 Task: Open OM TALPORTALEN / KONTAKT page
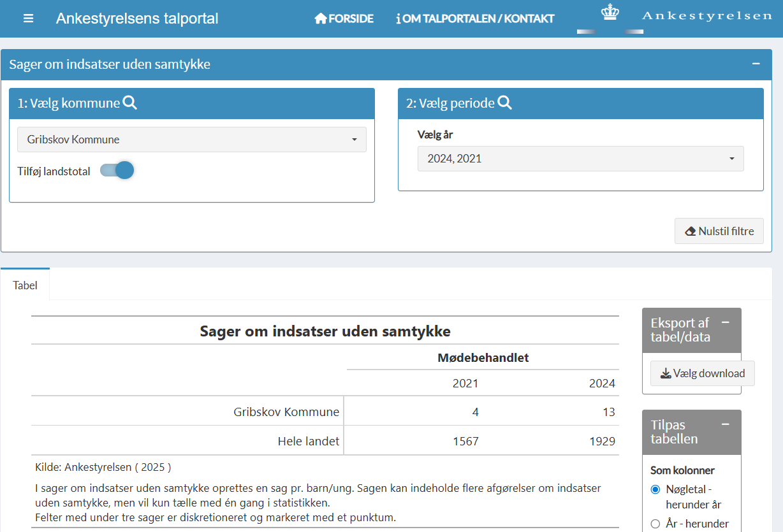pyautogui.click(x=475, y=18)
